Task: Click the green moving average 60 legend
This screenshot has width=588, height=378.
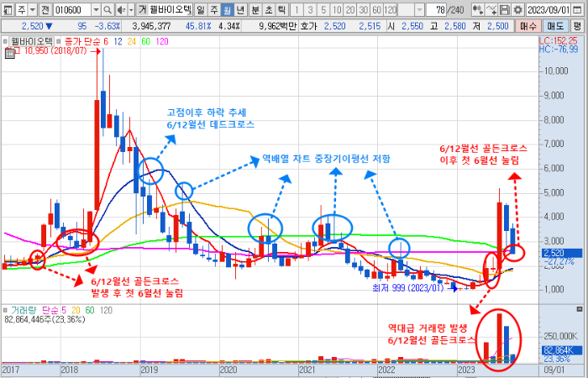Action: [x=146, y=41]
